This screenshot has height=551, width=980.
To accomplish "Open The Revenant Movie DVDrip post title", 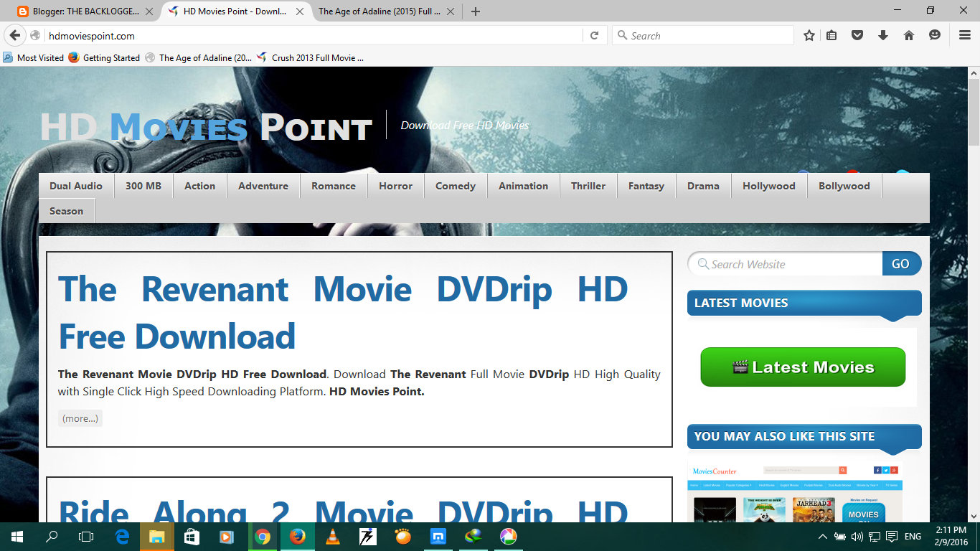I will (x=343, y=313).
